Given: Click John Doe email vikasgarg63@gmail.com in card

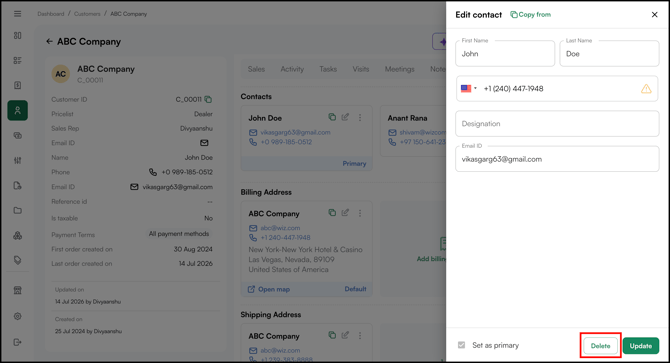Looking at the screenshot, I should (295, 132).
